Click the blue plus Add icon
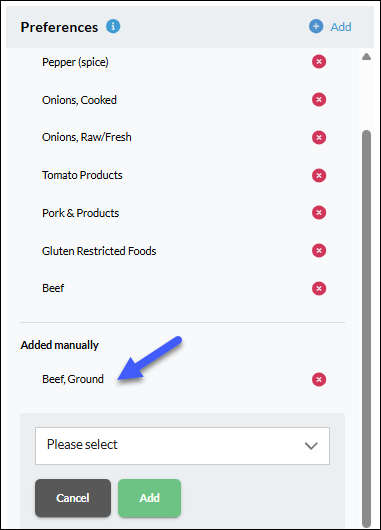Image resolution: width=381 pixels, height=530 pixels. (x=316, y=26)
